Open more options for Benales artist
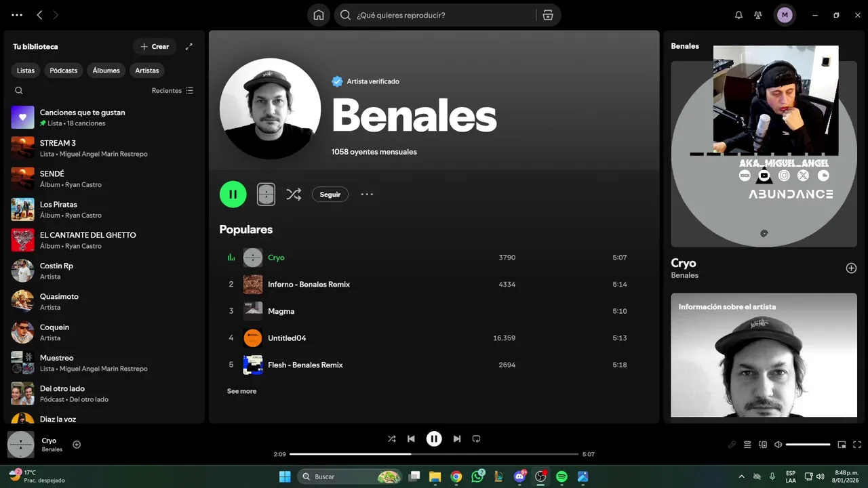Screen dimensions: 868x488 [x=367, y=195]
